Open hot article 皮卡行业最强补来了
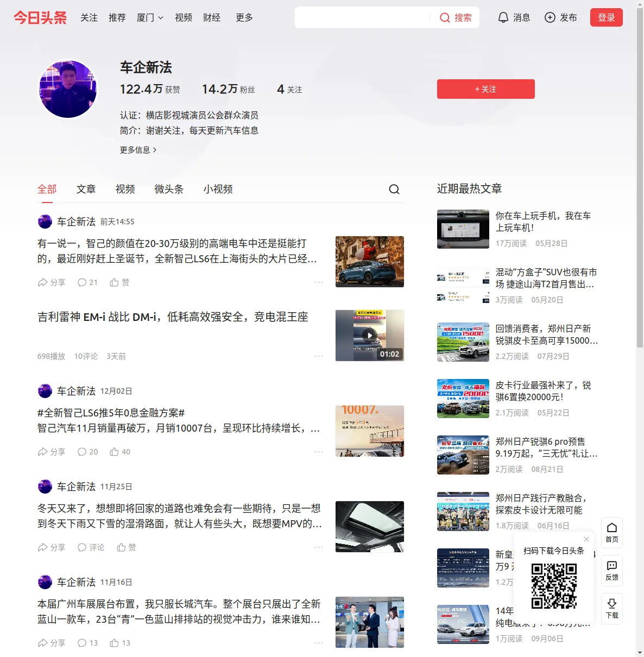This screenshot has width=644, height=657. click(543, 391)
